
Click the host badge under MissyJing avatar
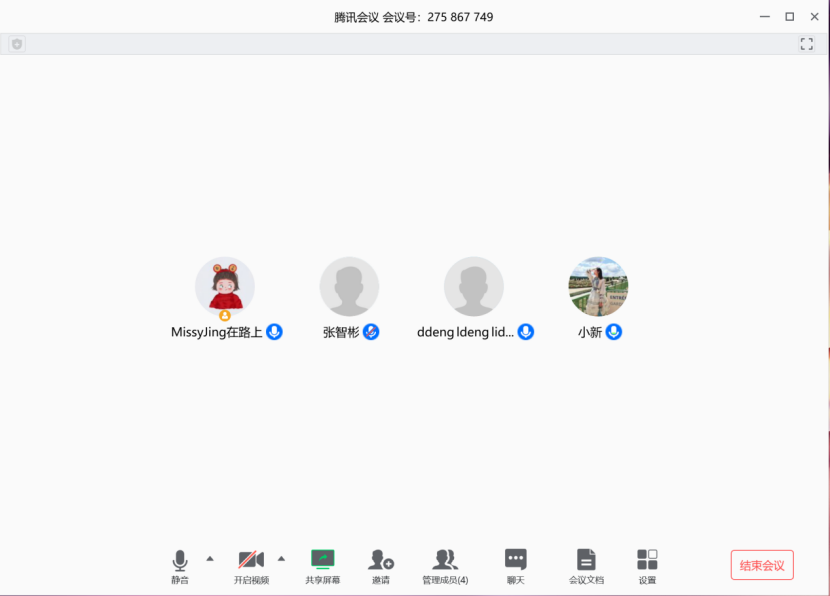[225, 315]
